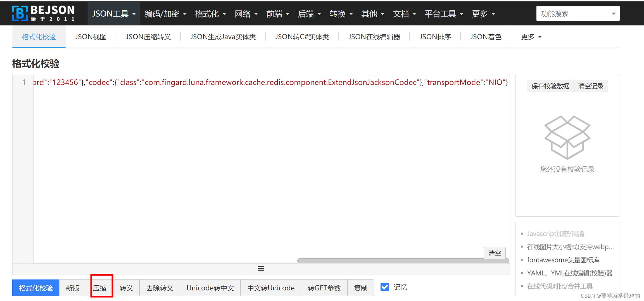Open the 功能搜索 combo box arrow
The width and height of the screenshot is (644, 301).
point(614,13)
